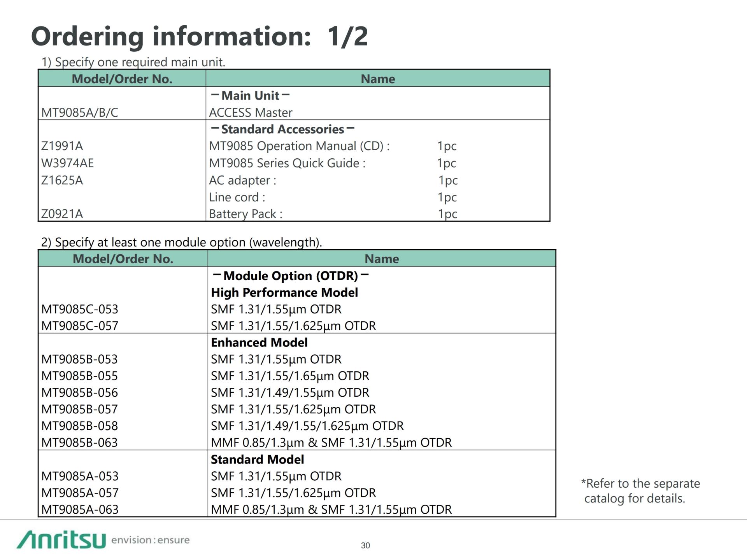This screenshot has height=560, width=747.
Task: Click the Refer to separate catalog note
Action: 640,491
